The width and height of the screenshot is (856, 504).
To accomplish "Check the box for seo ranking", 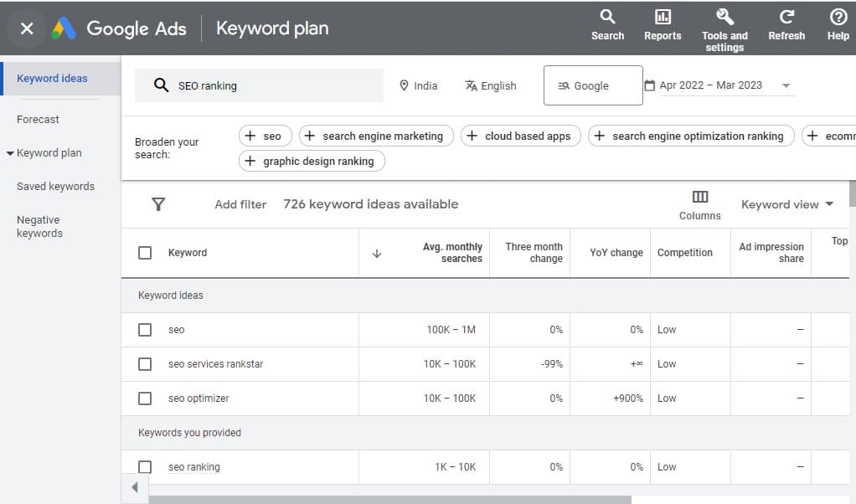I will 145,467.
